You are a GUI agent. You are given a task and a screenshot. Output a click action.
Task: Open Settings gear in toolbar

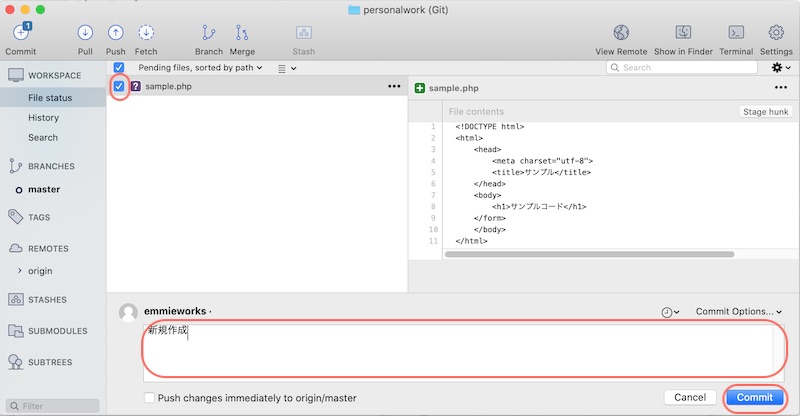pyautogui.click(x=776, y=33)
